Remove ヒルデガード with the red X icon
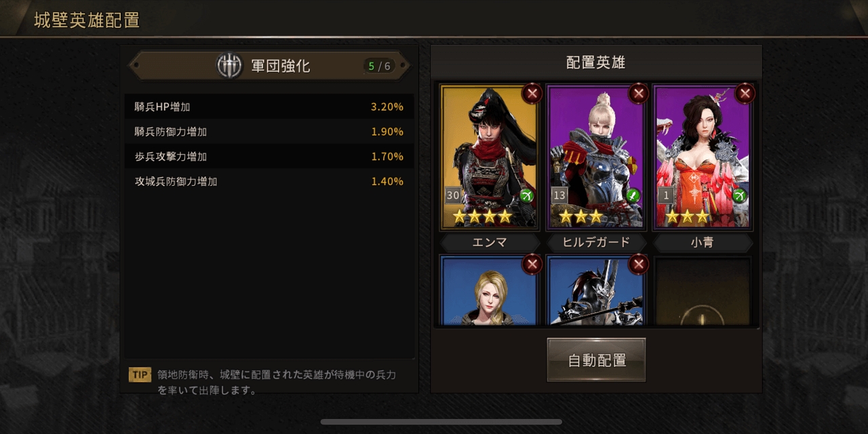The image size is (868, 434). 638,93
